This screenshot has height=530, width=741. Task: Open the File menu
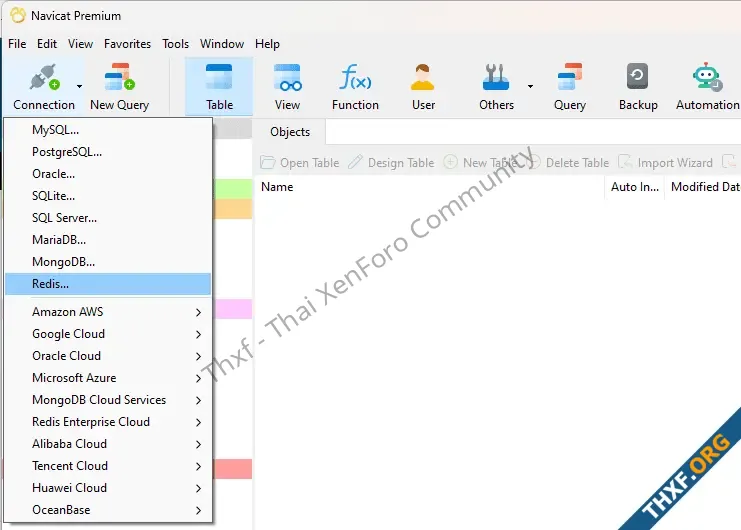pyautogui.click(x=17, y=44)
